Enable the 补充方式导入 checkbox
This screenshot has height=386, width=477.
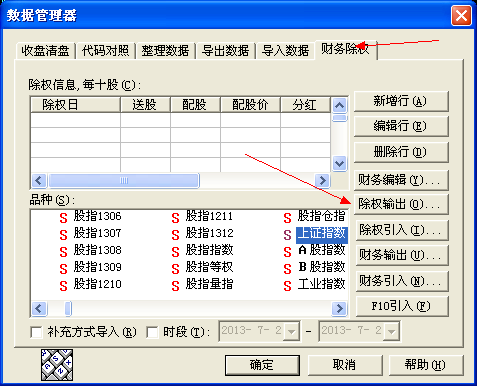36,332
